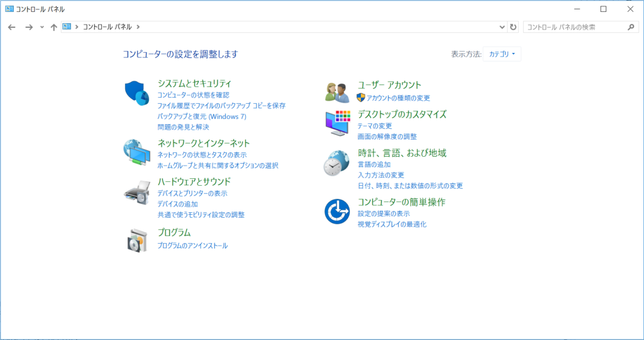Click テーマの変更 link

pyautogui.click(x=375, y=126)
